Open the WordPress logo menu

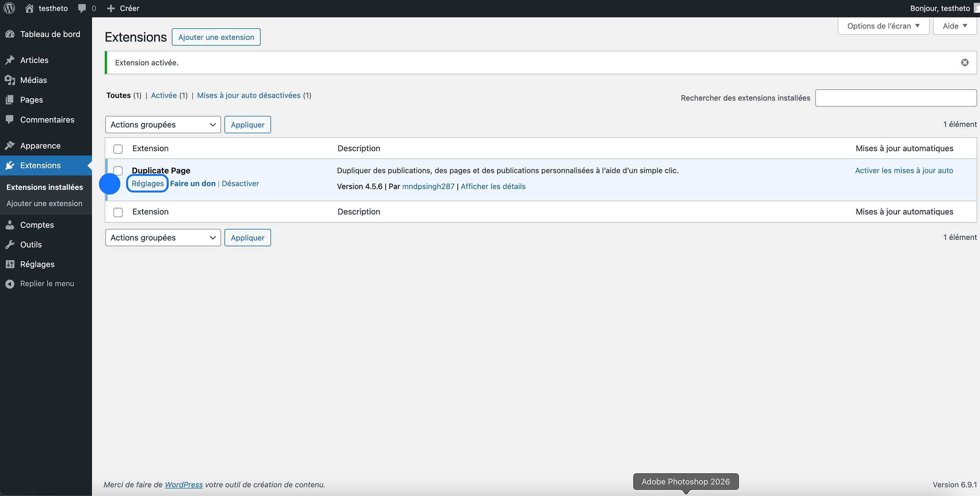pyautogui.click(x=9, y=8)
